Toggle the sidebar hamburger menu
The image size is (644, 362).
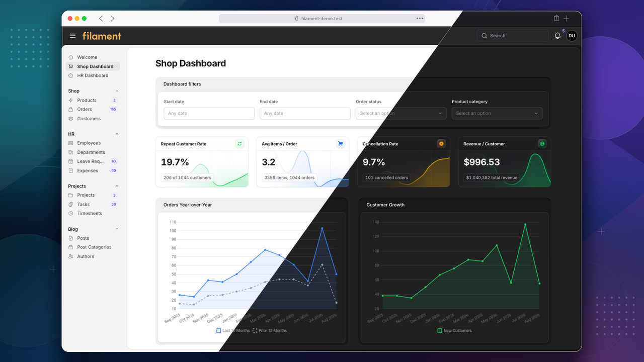[x=72, y=36]
